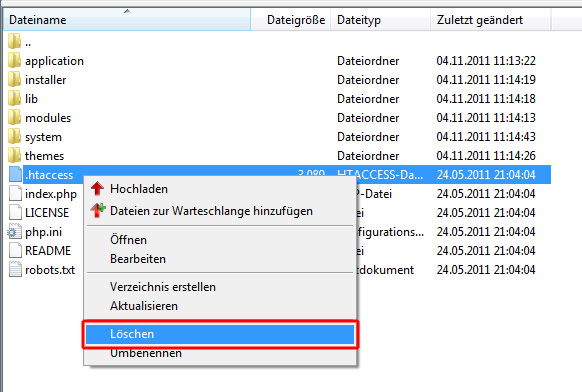This screenshot has width=582, height=392.
Task: Select the LICENSE file entry
Action: click(x=47, y=213)
